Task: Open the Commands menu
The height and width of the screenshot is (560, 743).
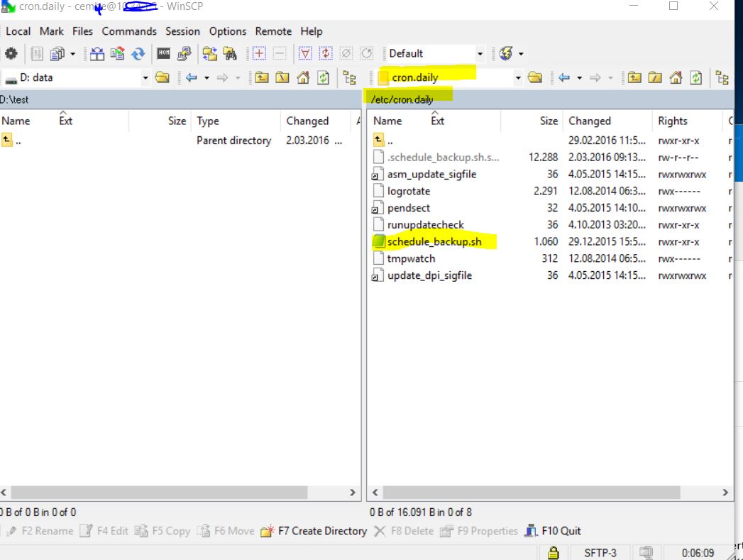Action: tap(129, 31)
